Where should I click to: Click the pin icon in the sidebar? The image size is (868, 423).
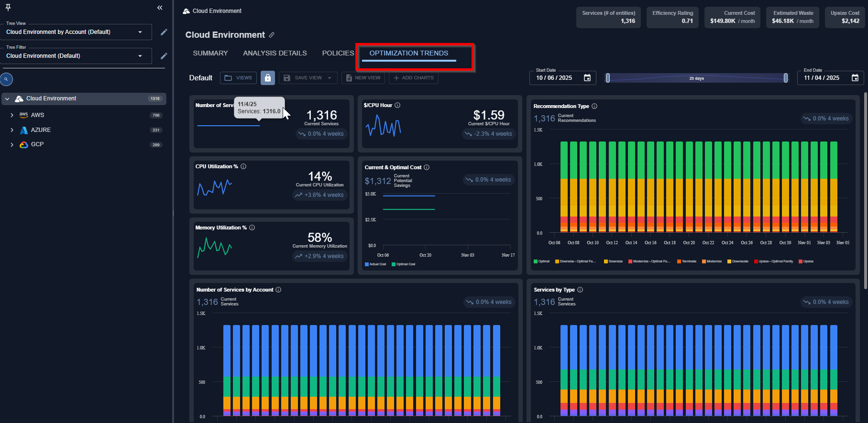pyautogui.click(x=8, y=7)
